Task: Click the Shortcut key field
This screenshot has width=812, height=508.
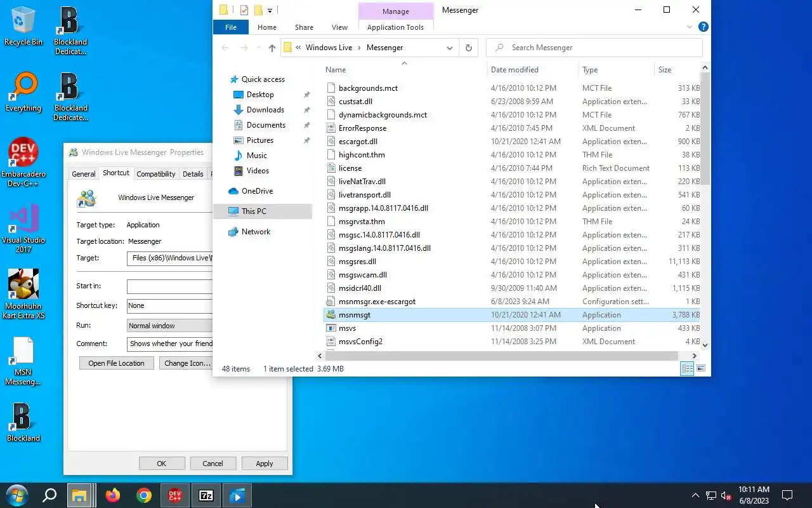Action: point(170,306)
